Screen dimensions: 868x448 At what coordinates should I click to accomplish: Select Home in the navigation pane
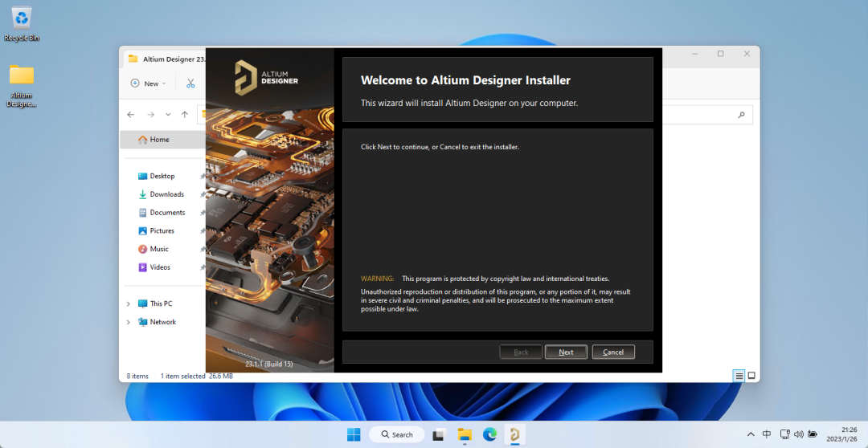[x=159, y=140]
